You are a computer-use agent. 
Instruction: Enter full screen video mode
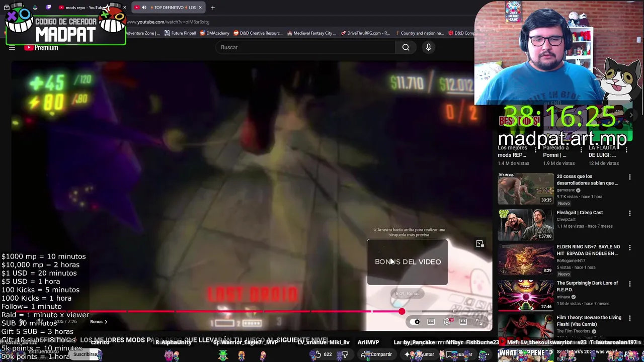click(479, 322)
